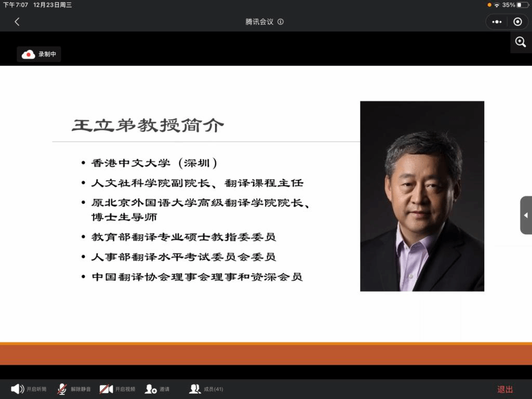Open members list 成员(41)
This screenshot has width=532, height=399.
point(206,389)
